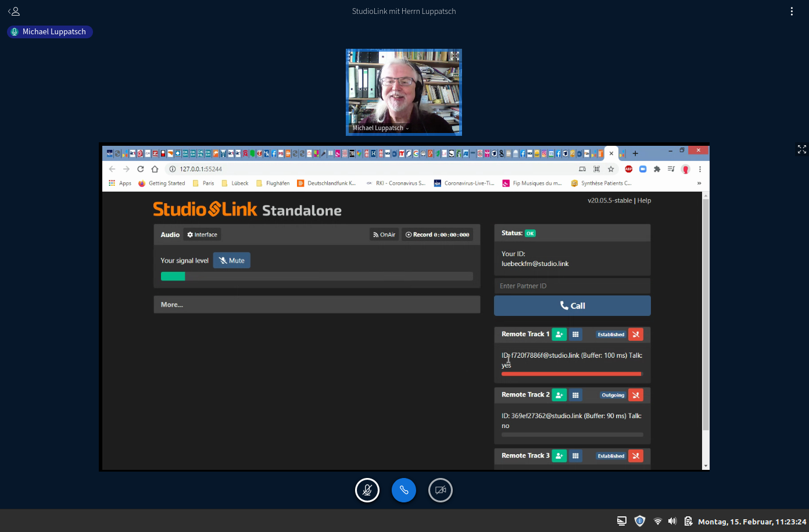Click the volume icon in system tray

(672, 522)
